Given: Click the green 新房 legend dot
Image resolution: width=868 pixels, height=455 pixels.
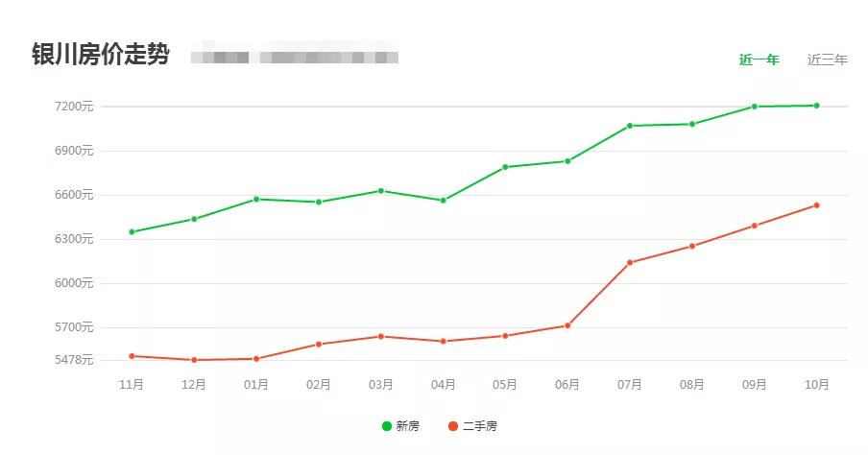Looking at the screenshot, I should pyautogui.click(x=387, y=425).
